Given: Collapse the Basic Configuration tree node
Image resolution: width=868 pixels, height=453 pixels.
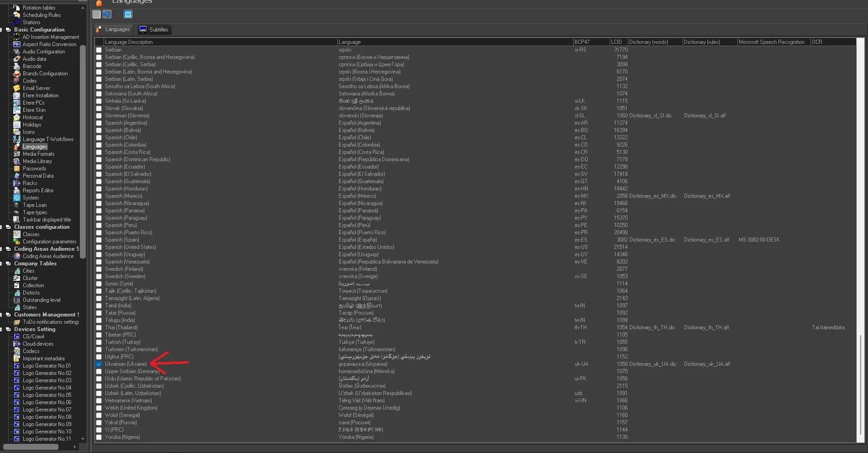Looking at the screenshot, I should (1, 30).
